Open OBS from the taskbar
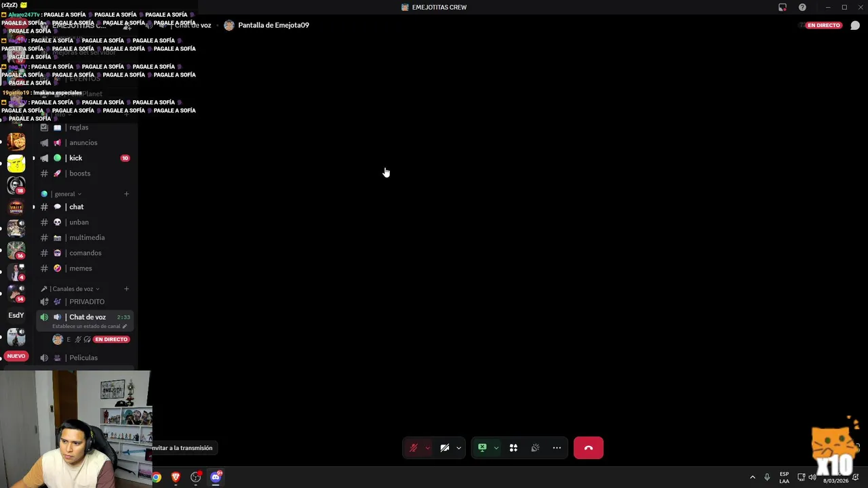Screen dimensions: 868x488 [196, 477]
